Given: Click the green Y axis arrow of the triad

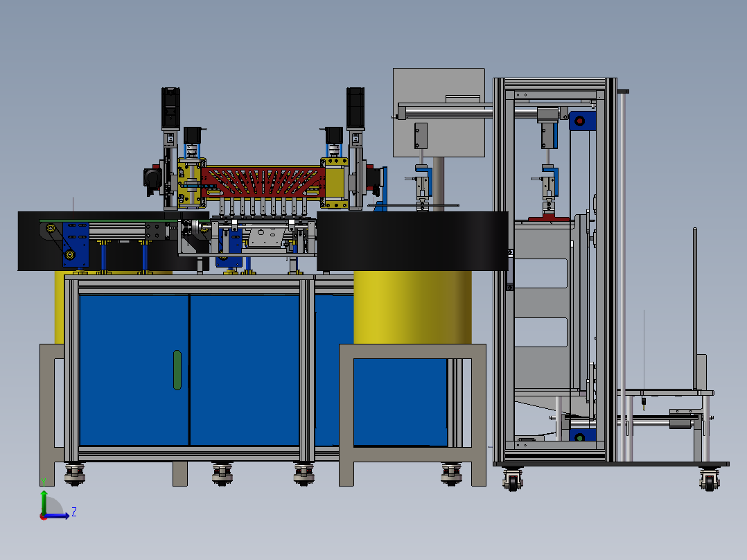Looking at the screenshot, I should (44, 502).
